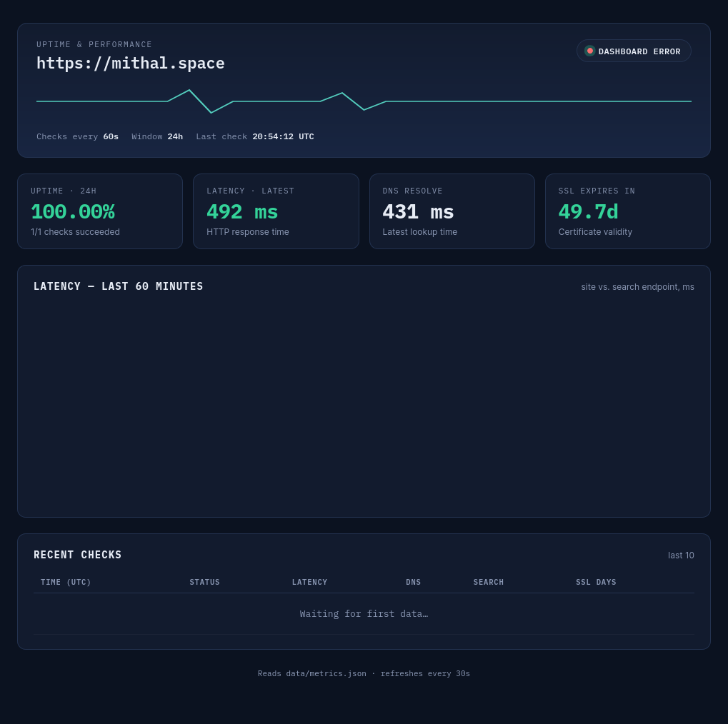Click the Checks every 60s label

coord(78,136)
